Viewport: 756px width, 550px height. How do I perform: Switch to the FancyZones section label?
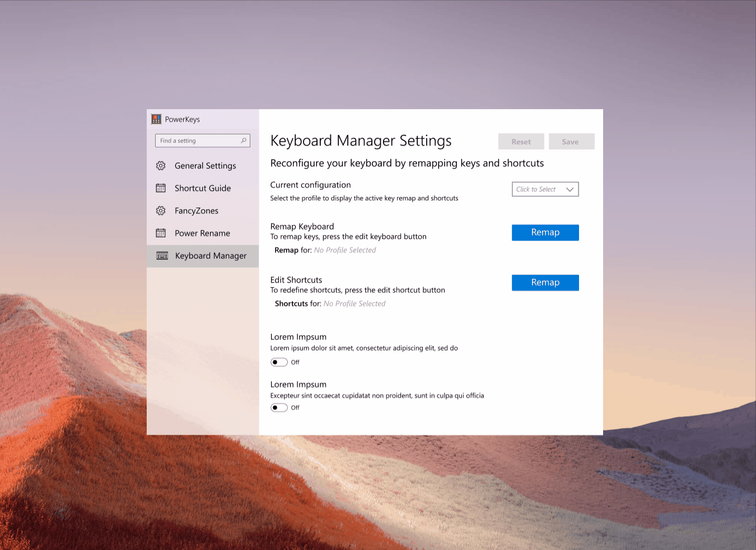[196, 211]
